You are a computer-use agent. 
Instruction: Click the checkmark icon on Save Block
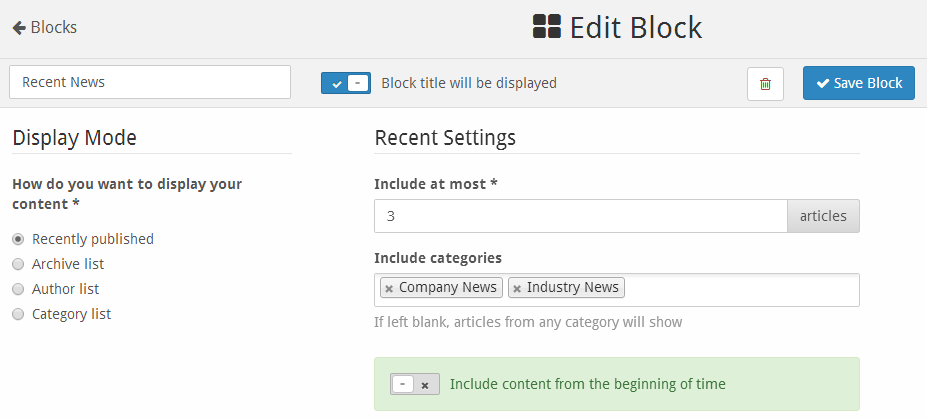pos(823,83)
